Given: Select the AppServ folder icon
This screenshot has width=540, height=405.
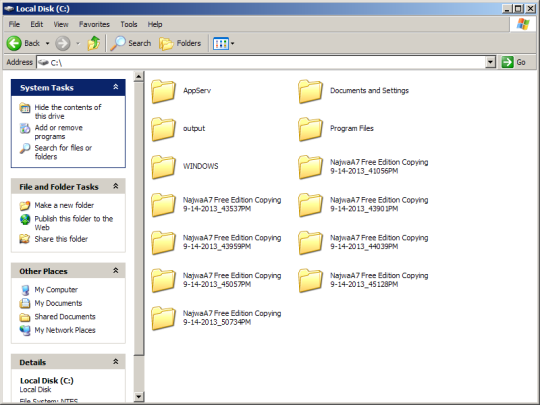Looking at the screenshot, I should pyautogui.click(x=163, y=91).
